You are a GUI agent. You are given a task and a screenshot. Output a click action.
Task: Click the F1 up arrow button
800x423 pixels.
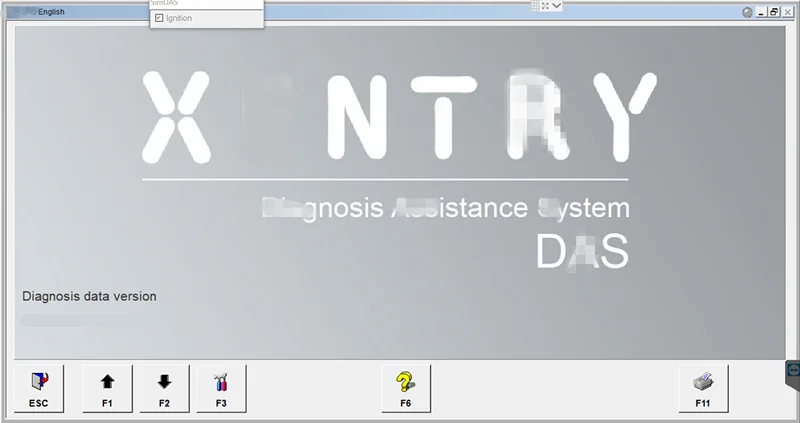coord(107,388)
